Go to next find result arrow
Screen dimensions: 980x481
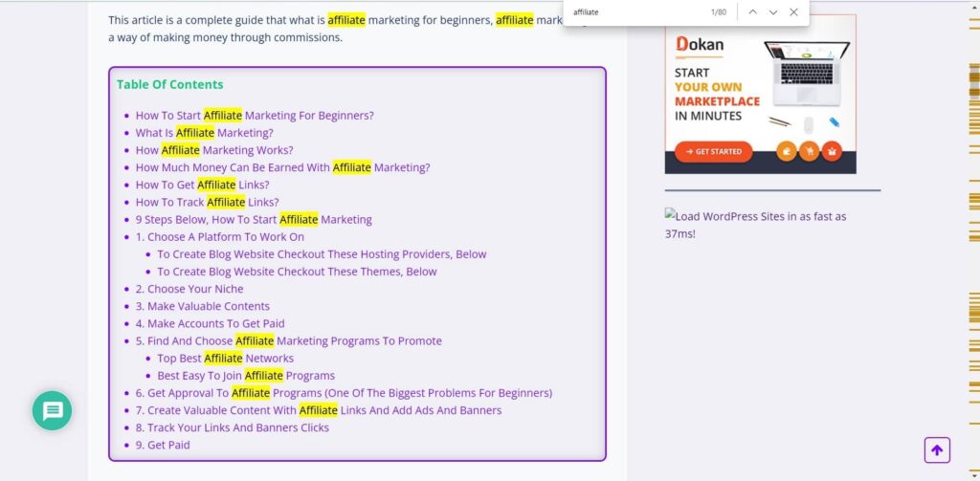(773, 12)
